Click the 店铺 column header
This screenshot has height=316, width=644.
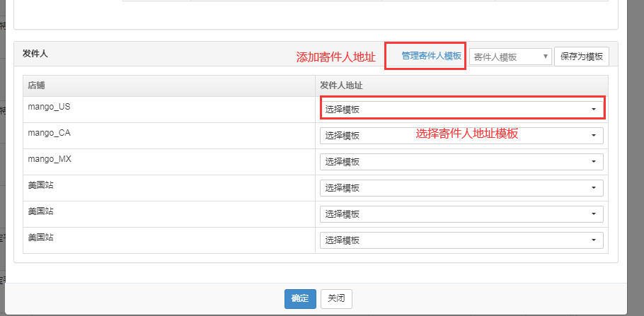click(x=36, y=86)
